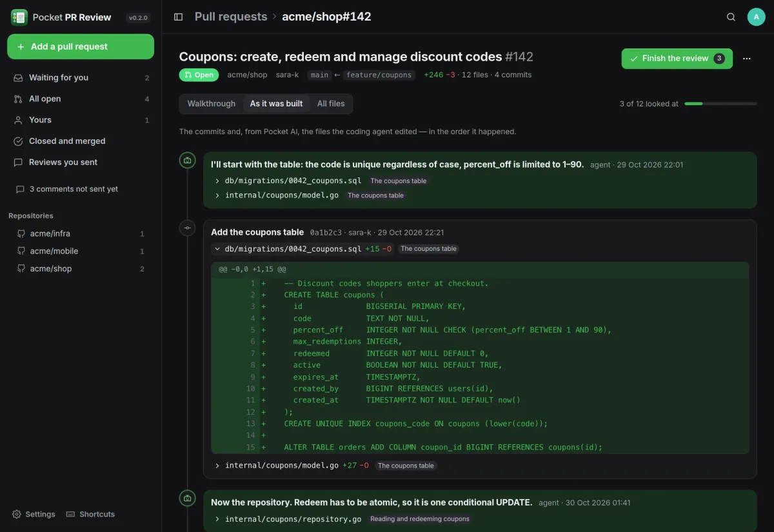Click Finish the review button
The image size is (774, 532).
pos(677,58)
